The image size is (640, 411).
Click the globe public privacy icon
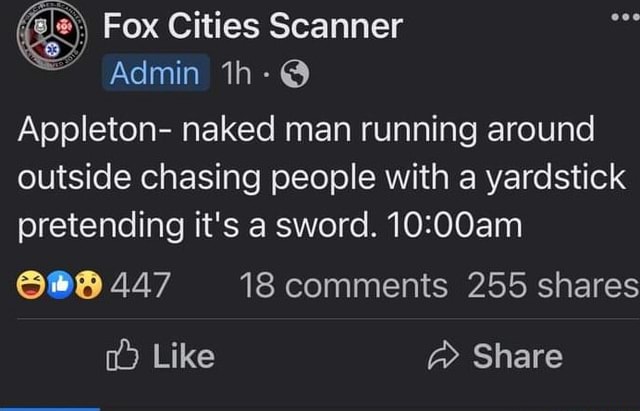295,74
